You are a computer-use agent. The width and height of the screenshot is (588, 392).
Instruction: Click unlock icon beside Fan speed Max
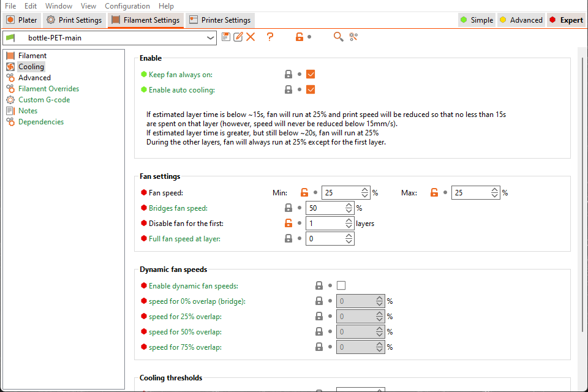point(434,192)
